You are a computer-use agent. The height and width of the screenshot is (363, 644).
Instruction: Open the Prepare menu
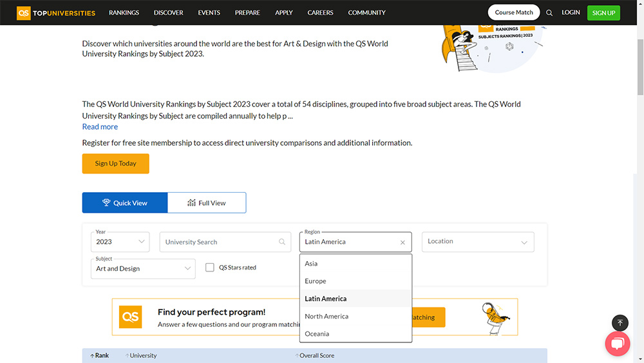point(248,13)
